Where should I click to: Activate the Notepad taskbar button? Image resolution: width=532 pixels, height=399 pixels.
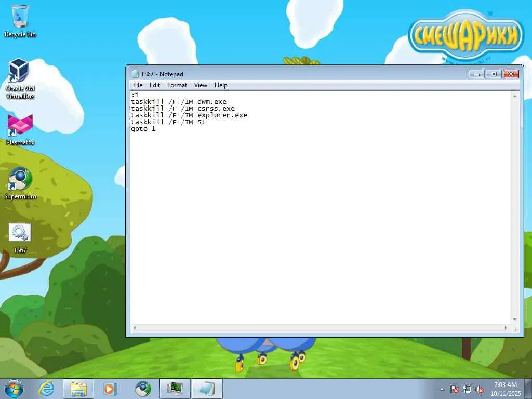coord(207,389)
